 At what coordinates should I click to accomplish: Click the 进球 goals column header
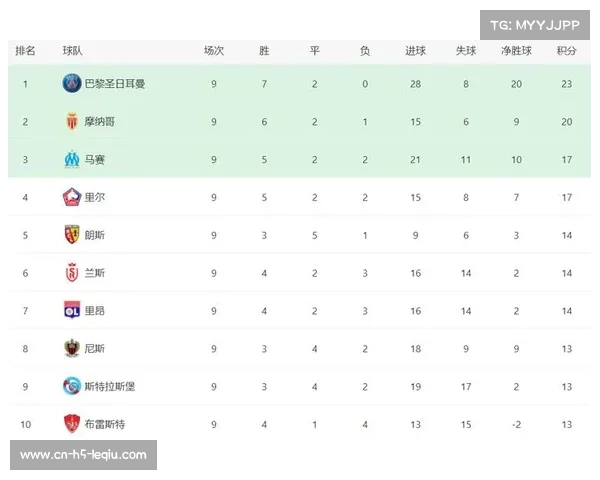[416, 51]
